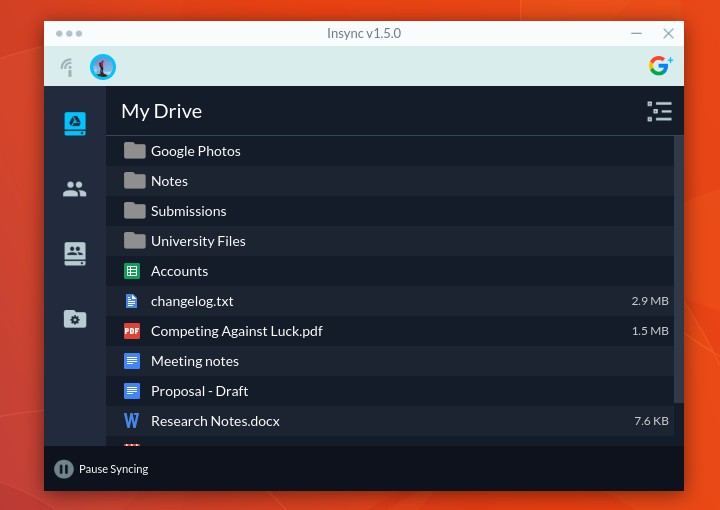The width and height of the screenshot is (720, 510).
Task: Click the 1.5 MB size value
Action: [x=650, y=331]
